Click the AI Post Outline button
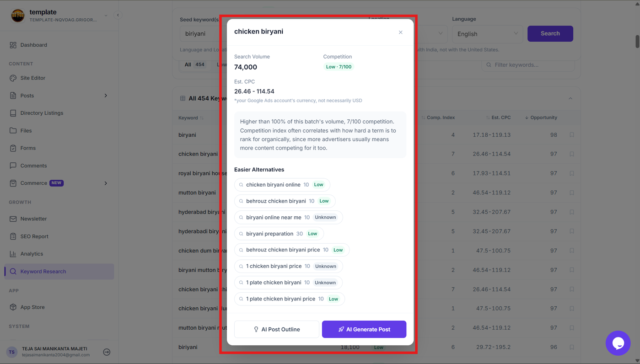Viewport: 640px width, 364px height. tap(277, 329)
